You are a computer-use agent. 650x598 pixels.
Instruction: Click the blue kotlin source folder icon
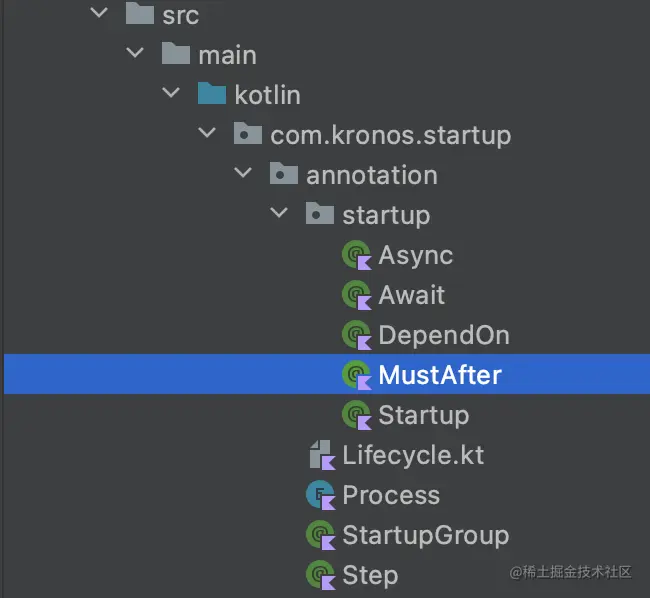pyautogui.click(x=211, y=94)
